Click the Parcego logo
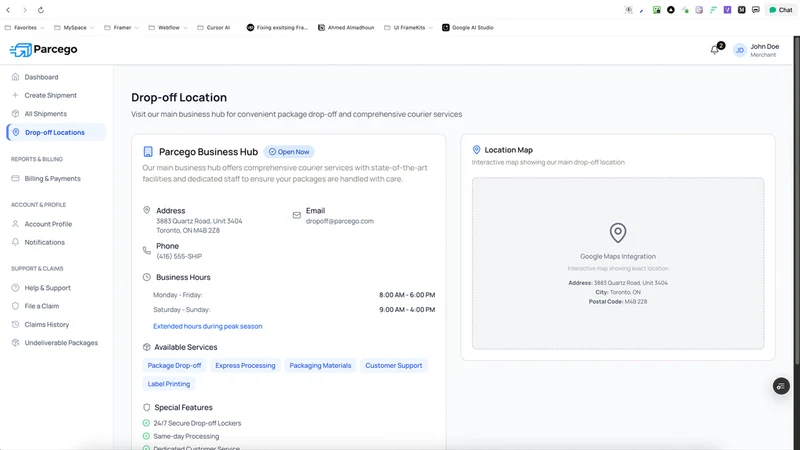This screenshot has width=800, height=450. click(x=43, y=49)
